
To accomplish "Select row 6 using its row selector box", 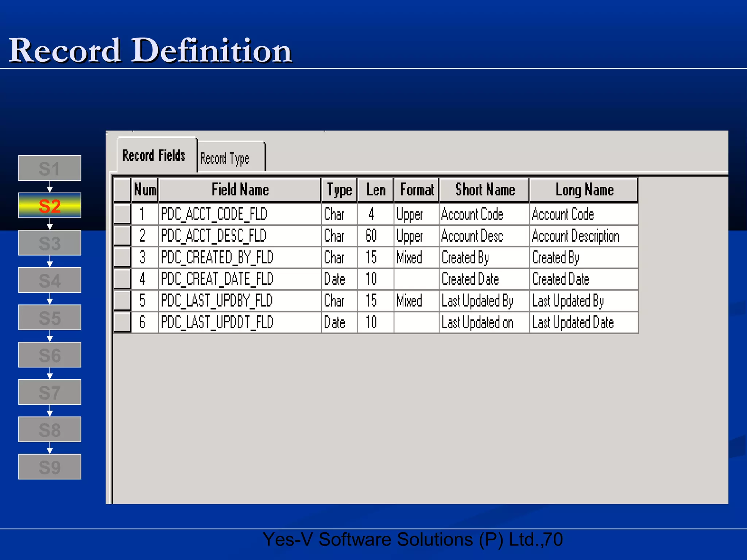I will click(122, 322).
